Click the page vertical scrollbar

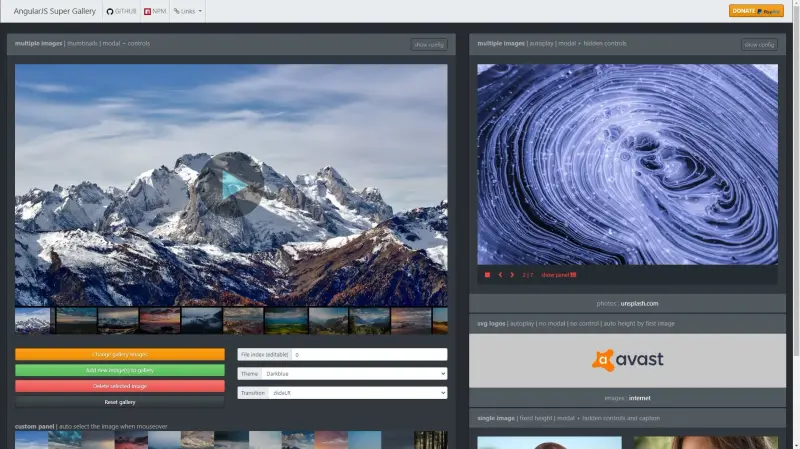(x=796, y=224)
